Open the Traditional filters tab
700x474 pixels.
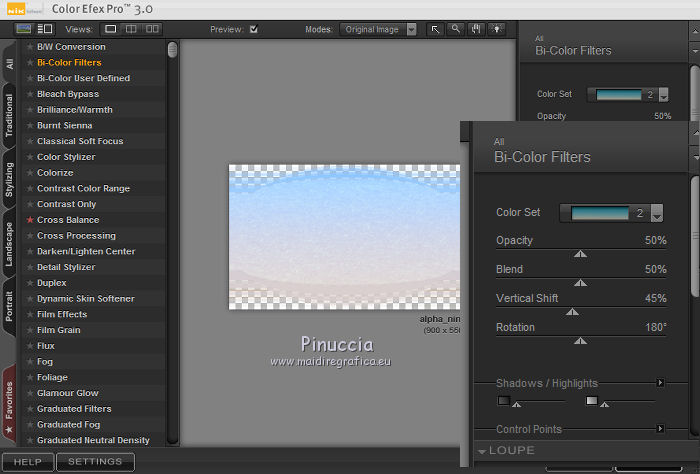point(8,115)
